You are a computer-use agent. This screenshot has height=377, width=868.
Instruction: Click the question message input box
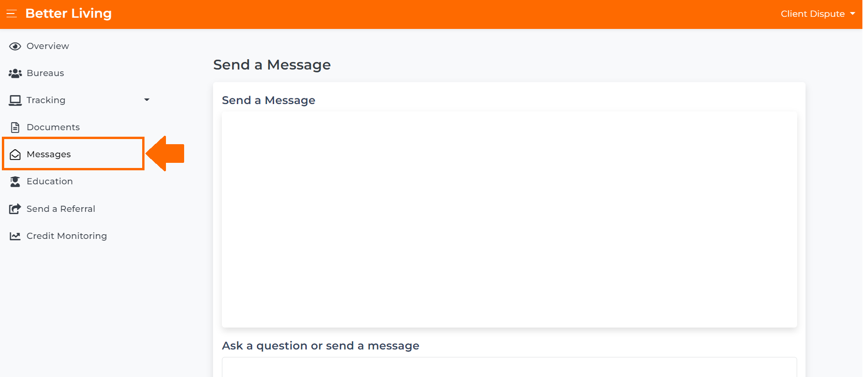tap(509, 367)
